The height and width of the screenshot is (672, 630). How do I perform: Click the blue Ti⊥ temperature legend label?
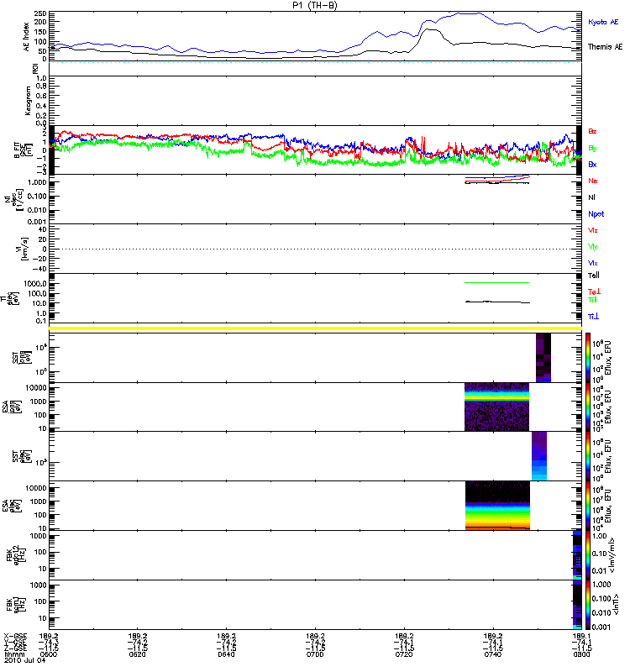point(593,317)
